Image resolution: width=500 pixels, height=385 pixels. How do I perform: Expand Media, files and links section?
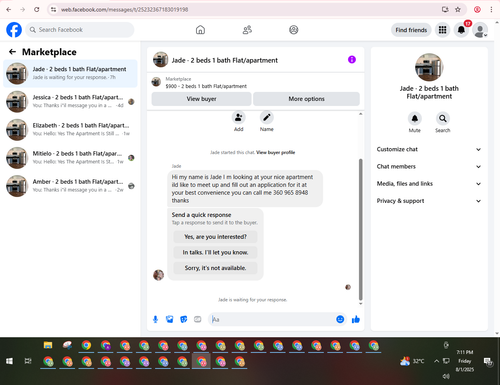429,184
